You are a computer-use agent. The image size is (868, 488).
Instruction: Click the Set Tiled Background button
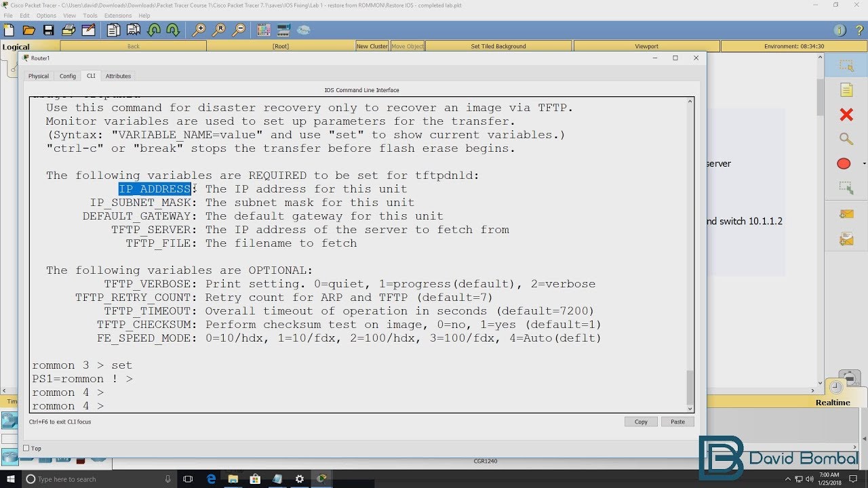pos(498,46)
